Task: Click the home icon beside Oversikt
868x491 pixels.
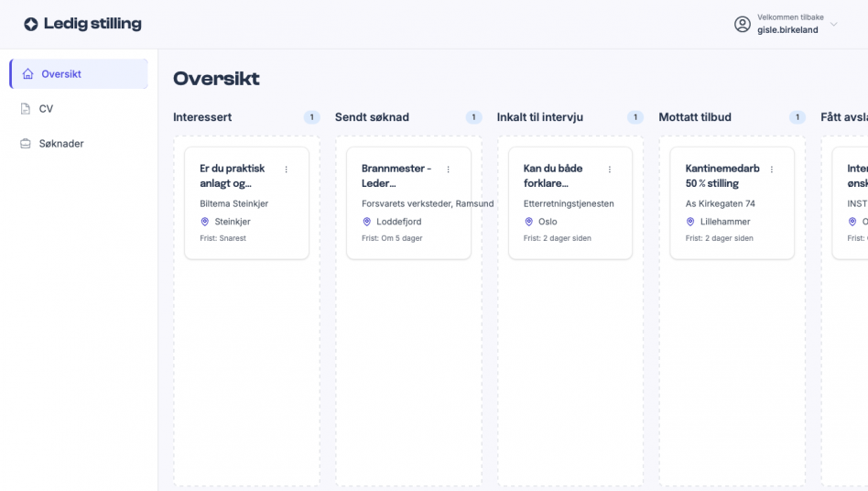Action: (x=27, y=74)
